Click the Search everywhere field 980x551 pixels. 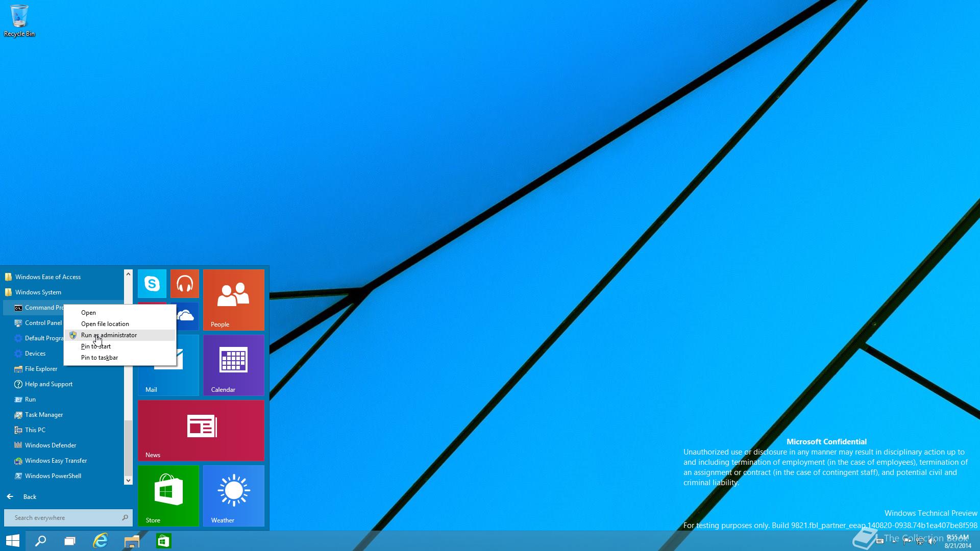(x=68, y=517)
